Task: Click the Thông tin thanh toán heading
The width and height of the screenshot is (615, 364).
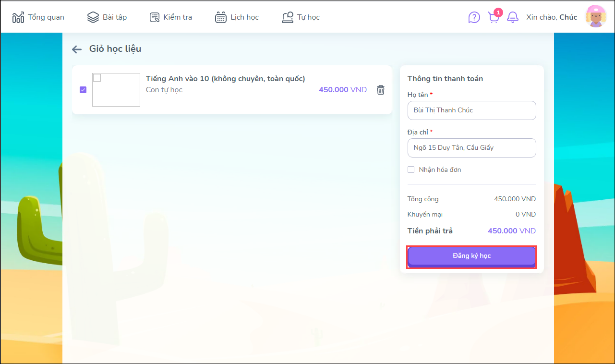Action: click(445, 79)
